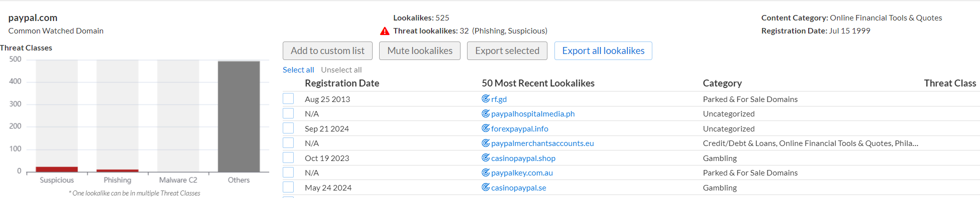
Task: Select the paypalkey.com.au row checkbox
Action: (288, 172)
